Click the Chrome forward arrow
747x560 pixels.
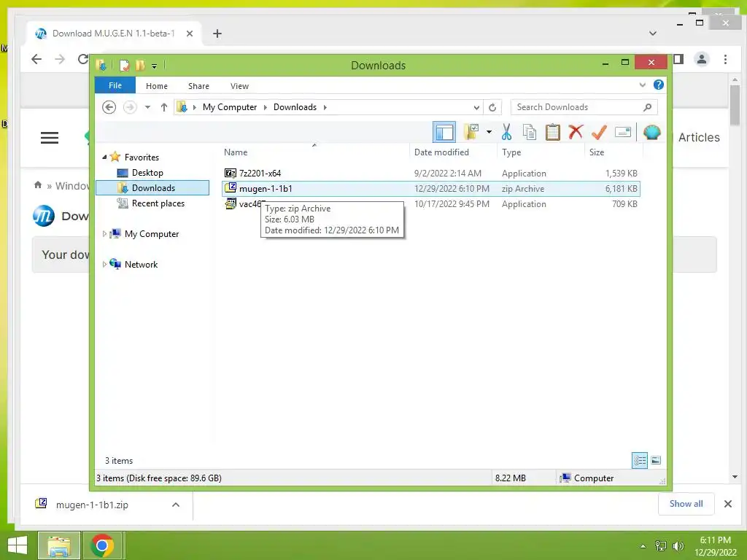[60, 59]
